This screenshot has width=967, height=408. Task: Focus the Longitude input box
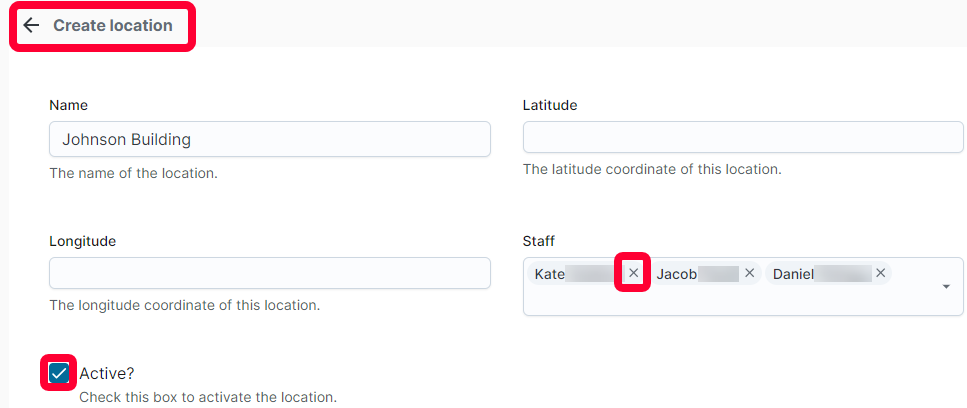270,273
